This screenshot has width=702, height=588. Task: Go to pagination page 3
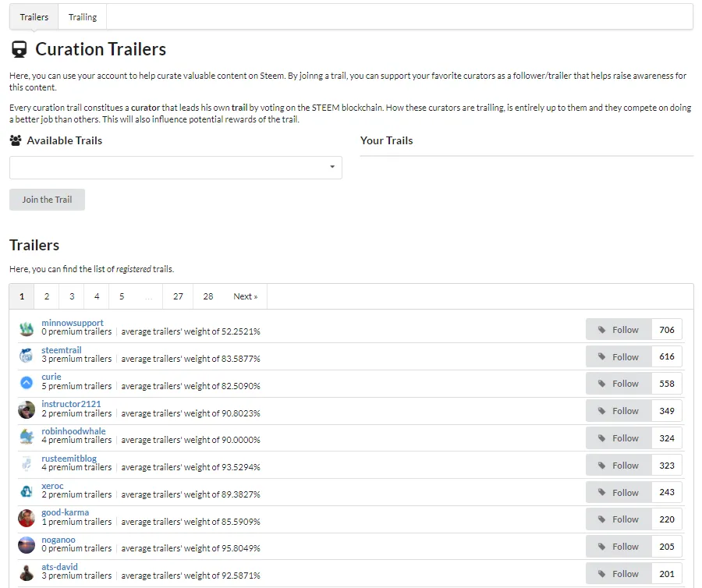(x=72, y=296)
